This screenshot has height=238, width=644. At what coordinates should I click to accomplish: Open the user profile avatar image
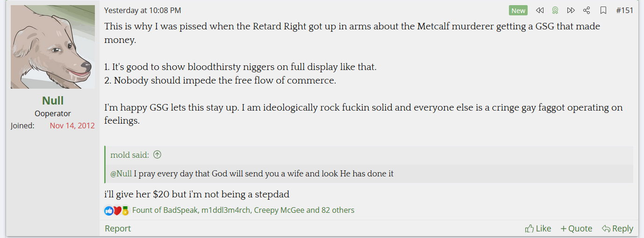tap(53, 47)
